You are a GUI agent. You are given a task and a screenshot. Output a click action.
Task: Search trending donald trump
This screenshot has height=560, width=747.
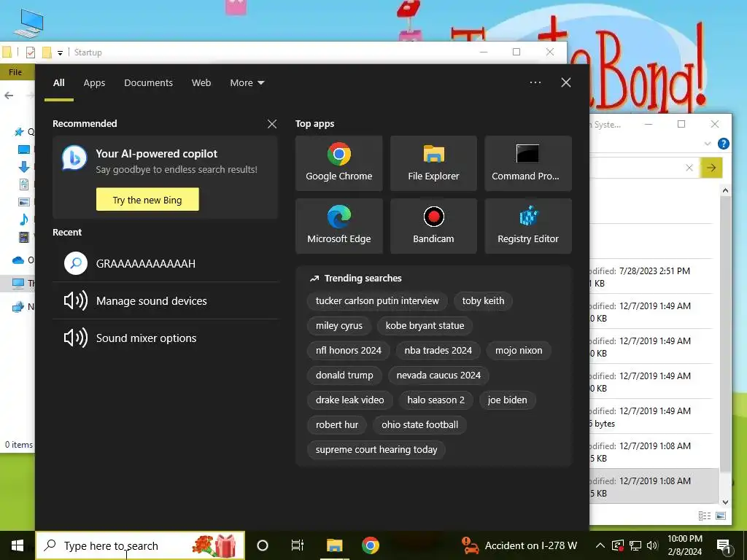[x=344, y=375]
